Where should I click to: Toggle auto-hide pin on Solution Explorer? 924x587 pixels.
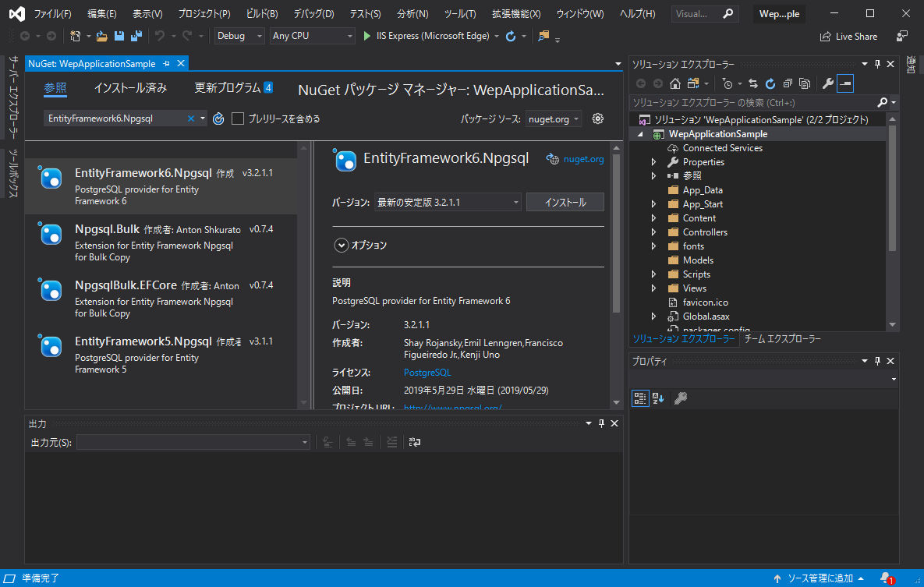click(x=877, y=64)
